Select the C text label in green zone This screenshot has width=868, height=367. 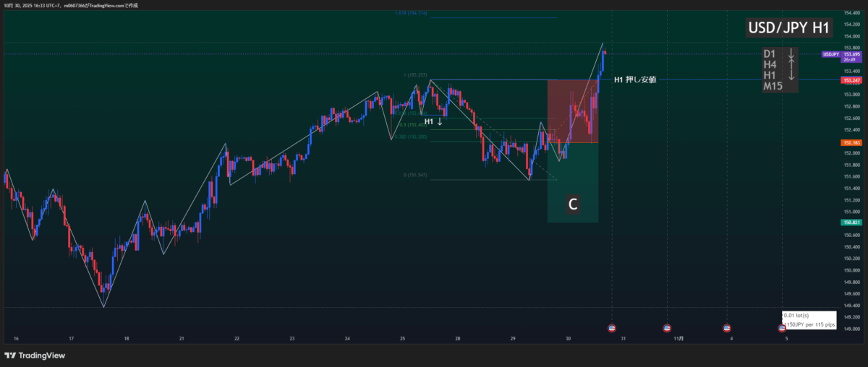point(572,205)
